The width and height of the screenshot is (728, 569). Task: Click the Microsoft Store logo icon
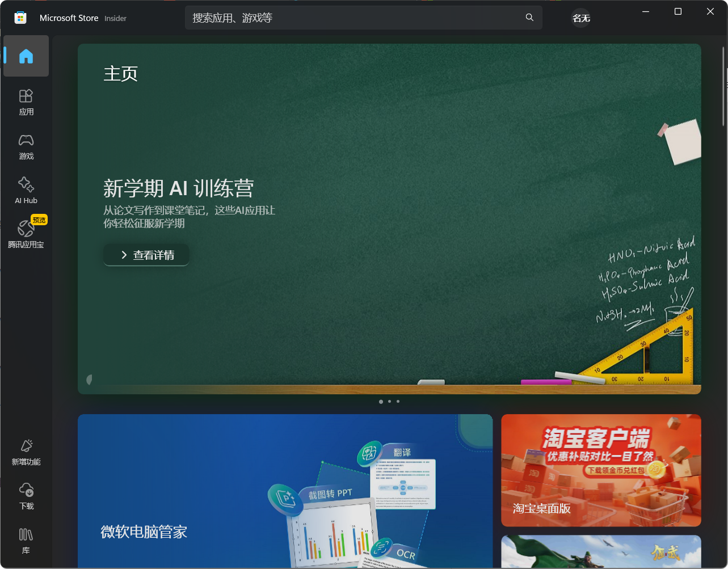click(20, 18)
